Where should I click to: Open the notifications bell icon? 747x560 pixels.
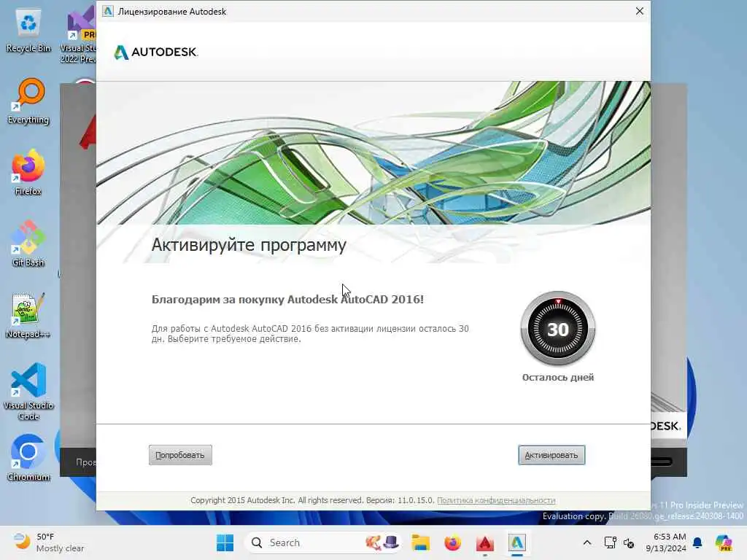tap(697, 542)
